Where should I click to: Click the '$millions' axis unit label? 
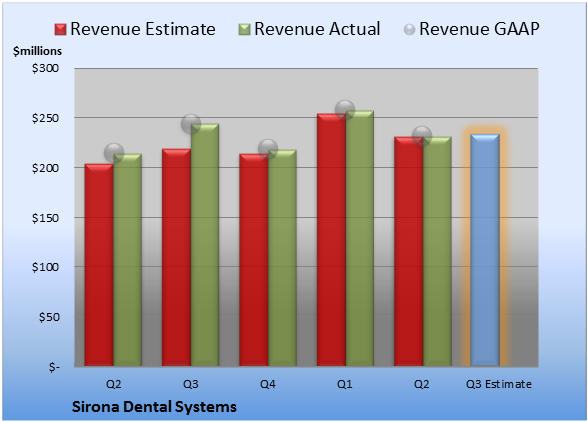pos(37,51)
